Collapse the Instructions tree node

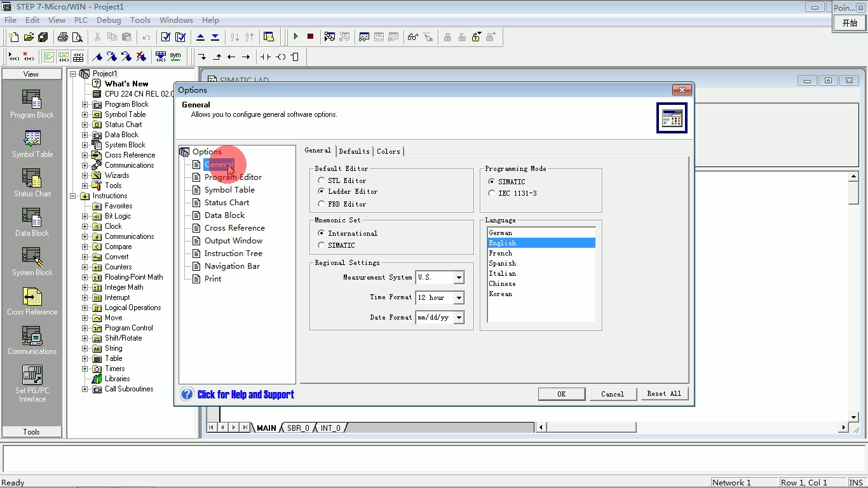pyautogui.click(x=73, y=196)
